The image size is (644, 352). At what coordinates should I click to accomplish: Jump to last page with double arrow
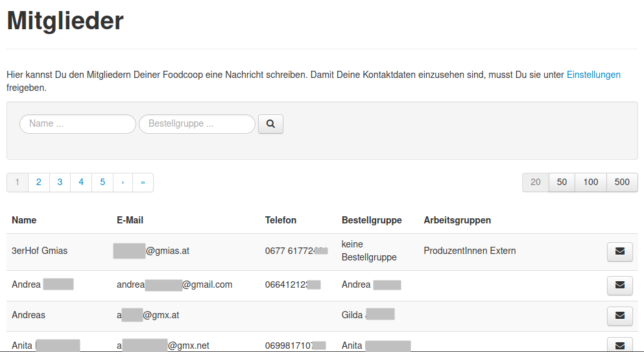pos(143,182)
